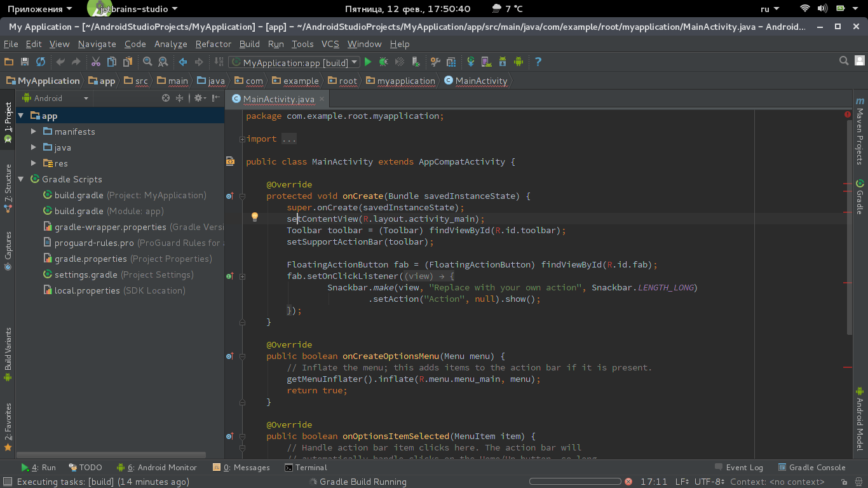Collapse the app tree node
The height and width of the screenshot is (488, 868).
pyautogui.click(x=21, y=116)
